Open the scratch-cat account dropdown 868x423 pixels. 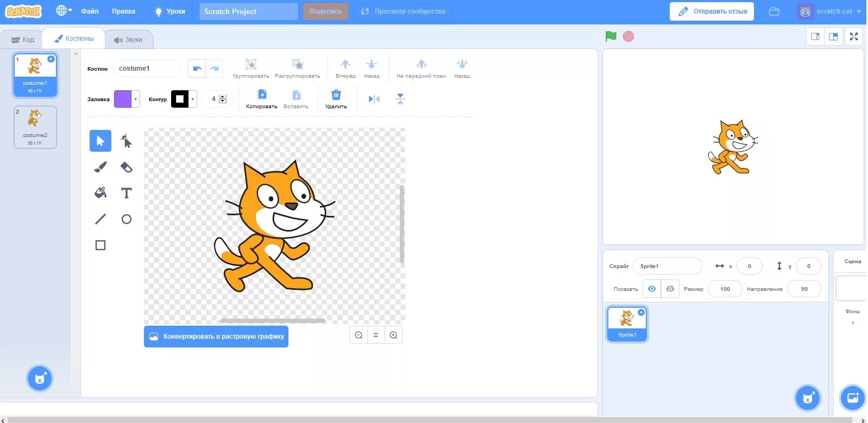[829, 11]
